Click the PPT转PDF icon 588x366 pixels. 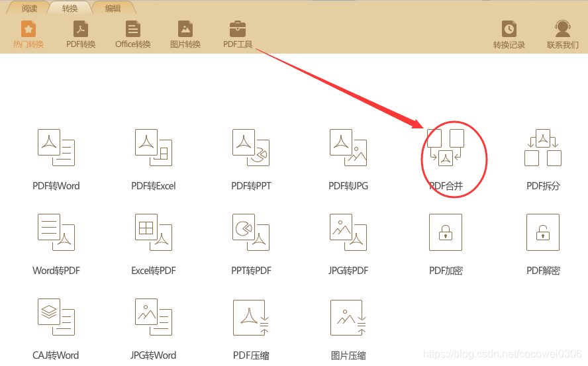[251, 232]
